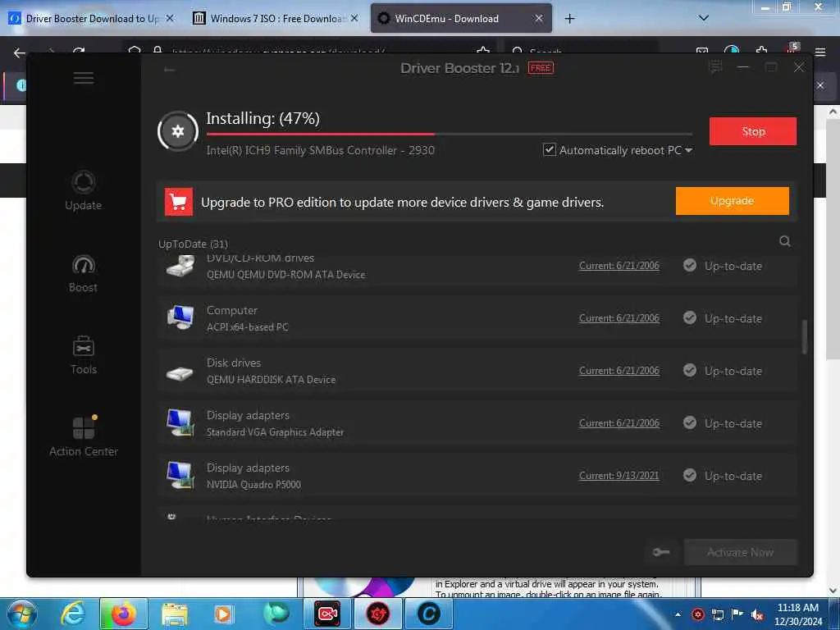Click NVIDIA Quadro P5000 device icon

pyautogui.click(x=180, y=475)
